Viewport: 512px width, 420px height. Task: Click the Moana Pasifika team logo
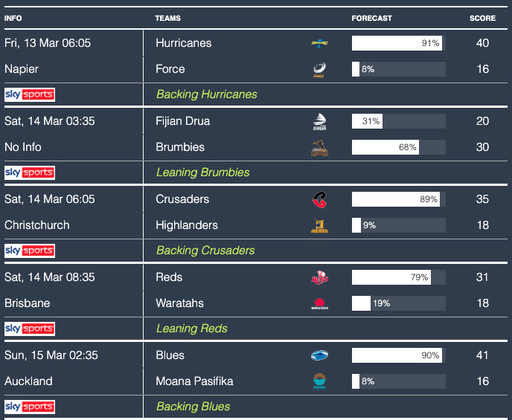pyautogui.click(x=319, y=382)
